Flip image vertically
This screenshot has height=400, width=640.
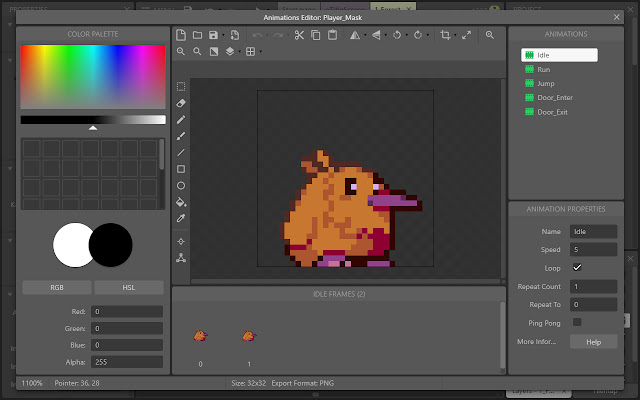pos(376,35)
